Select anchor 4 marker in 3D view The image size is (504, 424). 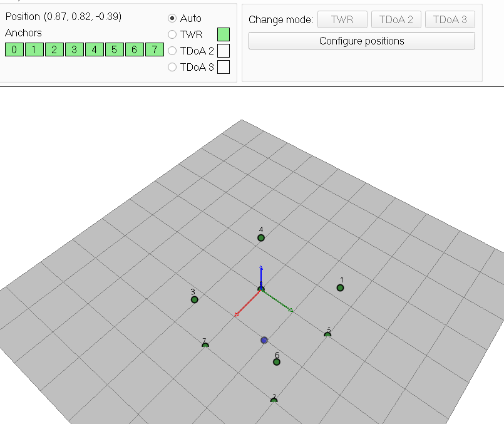coord(261,238)
